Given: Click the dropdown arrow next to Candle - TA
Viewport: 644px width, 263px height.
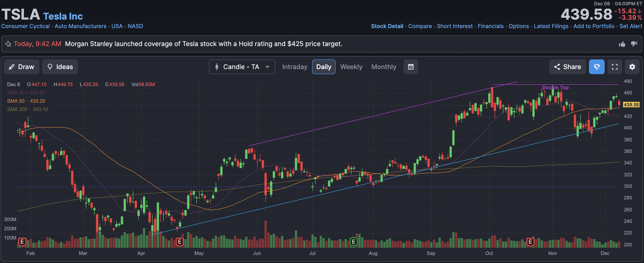Looking at the screenshot, I should click(267, 67).
